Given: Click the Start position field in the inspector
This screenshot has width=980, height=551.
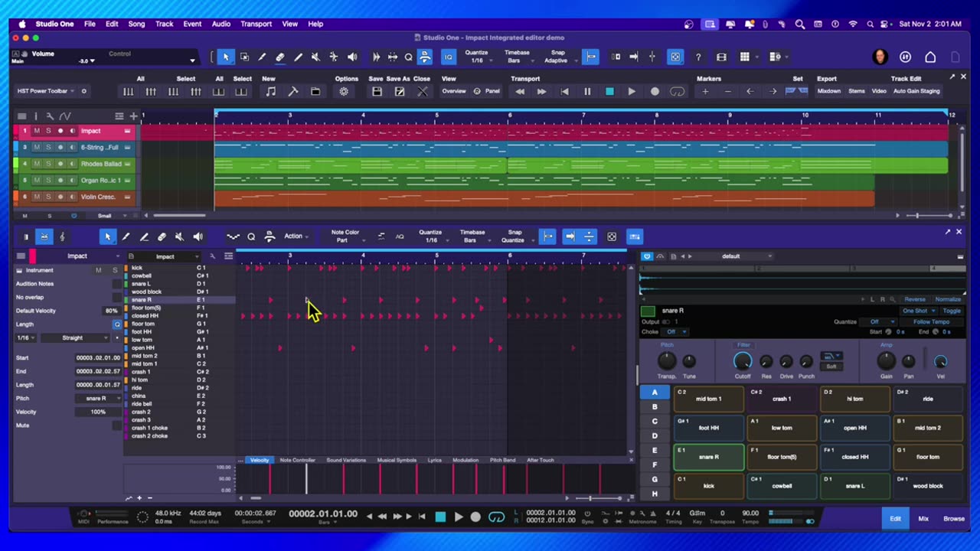Looking at the screenshot, I should [98, 357].
